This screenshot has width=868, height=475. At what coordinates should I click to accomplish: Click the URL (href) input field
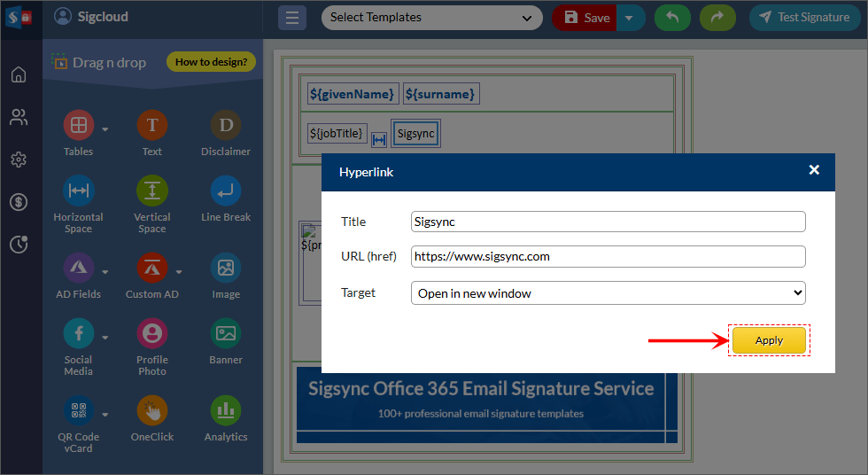point(608,256)
